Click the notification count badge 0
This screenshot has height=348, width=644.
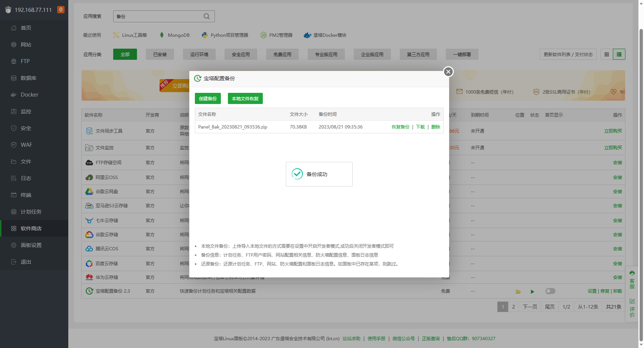click(x=61, y=10)
